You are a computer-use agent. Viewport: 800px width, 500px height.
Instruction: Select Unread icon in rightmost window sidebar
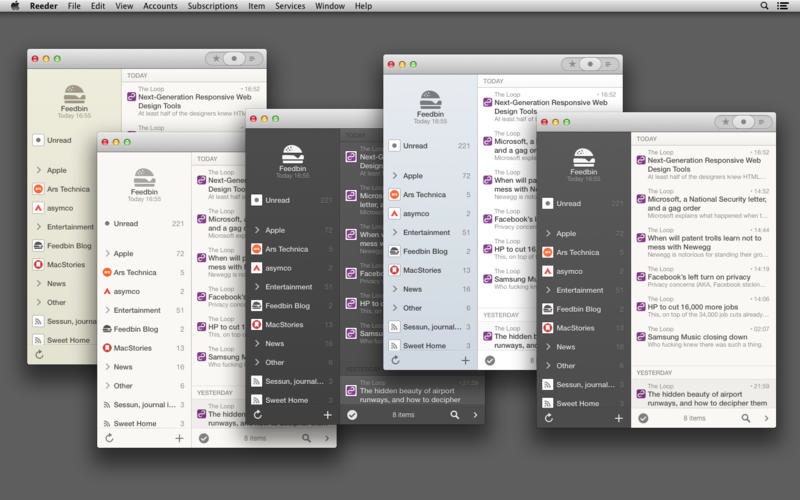point(547,203)
